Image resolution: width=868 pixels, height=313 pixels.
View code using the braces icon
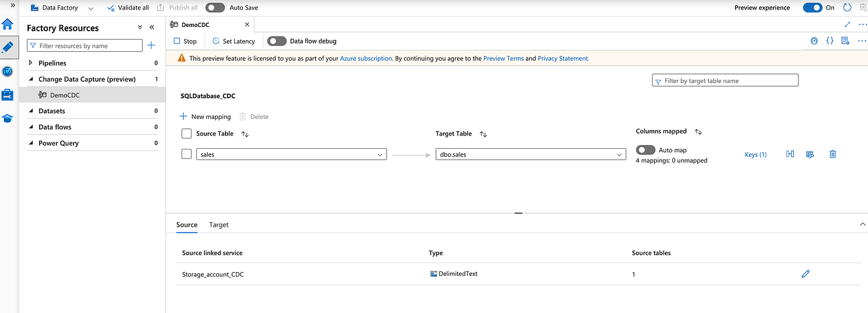(830, 41)
